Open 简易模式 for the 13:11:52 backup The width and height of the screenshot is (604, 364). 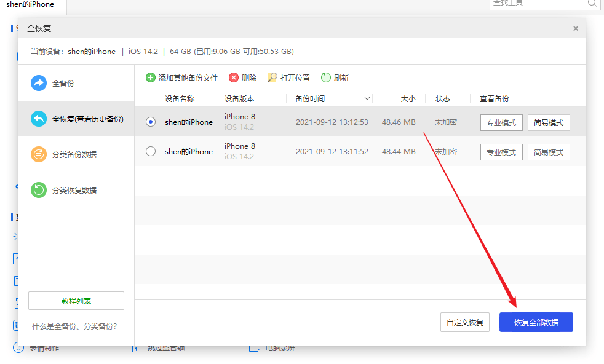coord(549,152)
